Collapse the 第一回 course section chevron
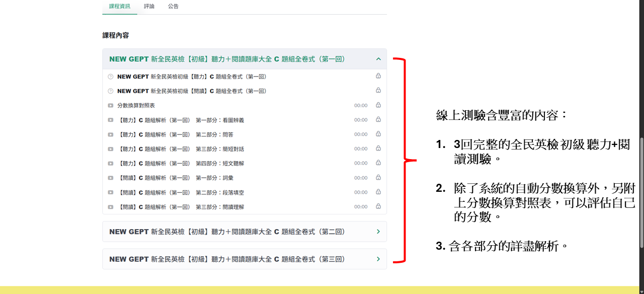Image resolution: width=644 pixels, height=294 pixels. (378, 59)
